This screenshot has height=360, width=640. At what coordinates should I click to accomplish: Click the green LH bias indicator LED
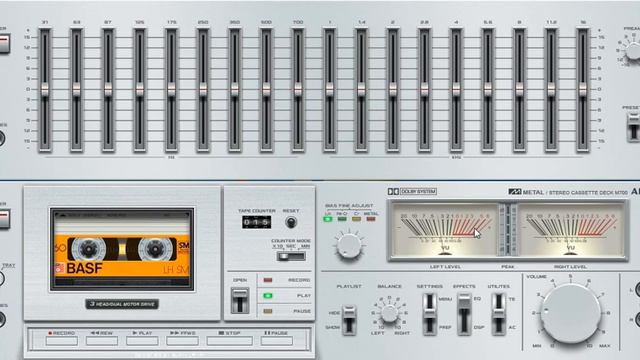pyautogui.click(x=328, y=219)
